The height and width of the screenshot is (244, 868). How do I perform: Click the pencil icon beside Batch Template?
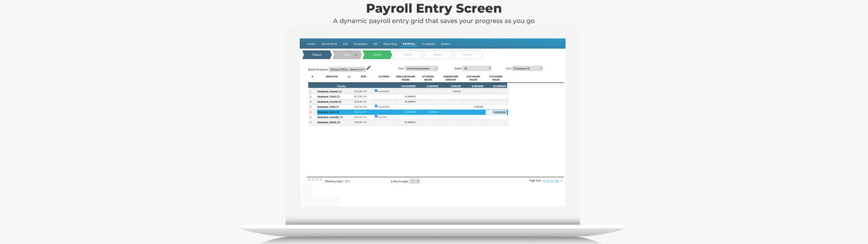point(368,68)
